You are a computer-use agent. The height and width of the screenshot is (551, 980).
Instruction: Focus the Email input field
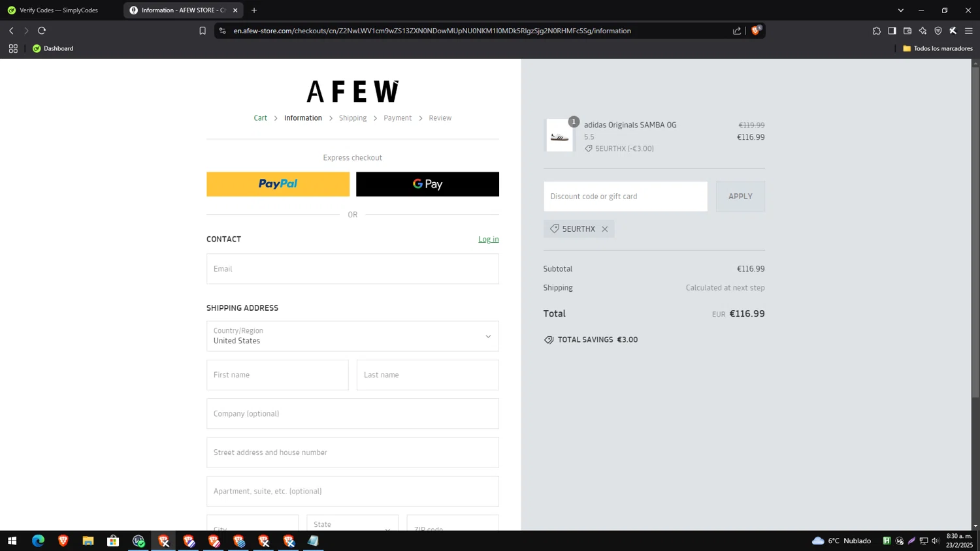(353, 269)
